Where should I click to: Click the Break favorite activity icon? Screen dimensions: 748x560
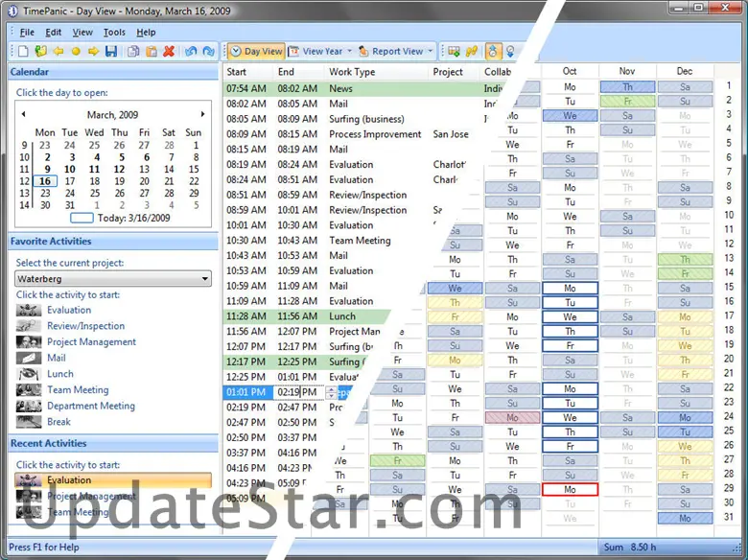[29, 422]
